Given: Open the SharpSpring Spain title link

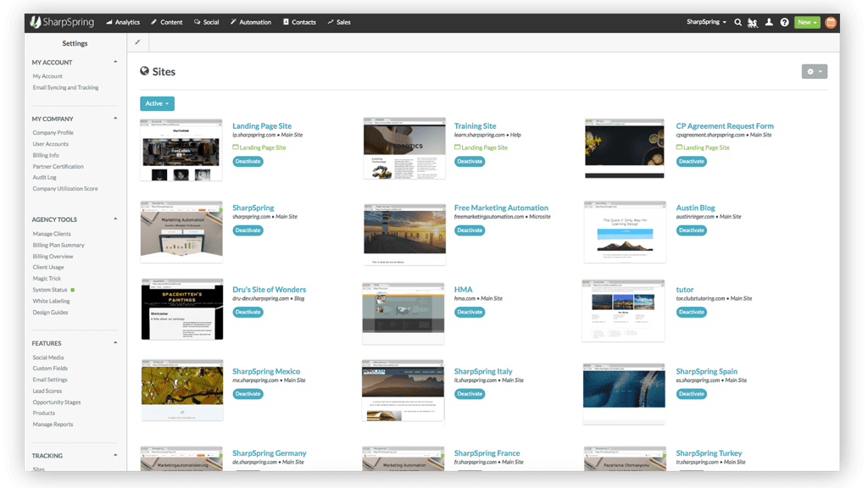Looking at the screenshot, I should click(707, 371).
